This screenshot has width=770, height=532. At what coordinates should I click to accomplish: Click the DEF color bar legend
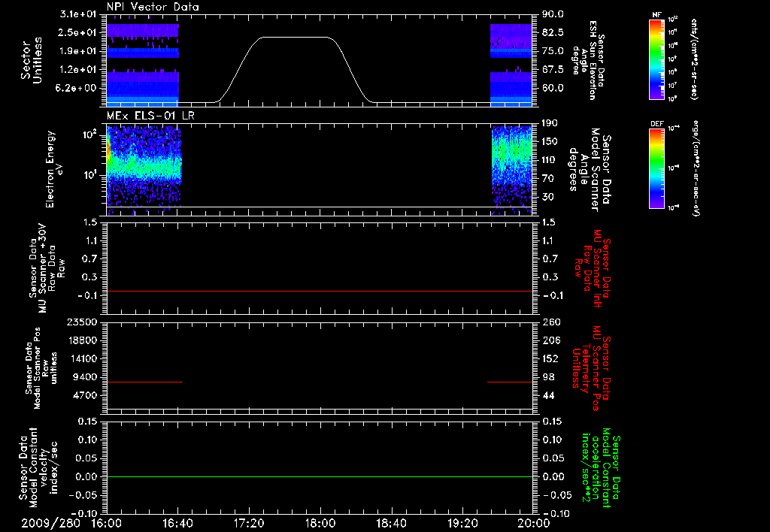657,168
